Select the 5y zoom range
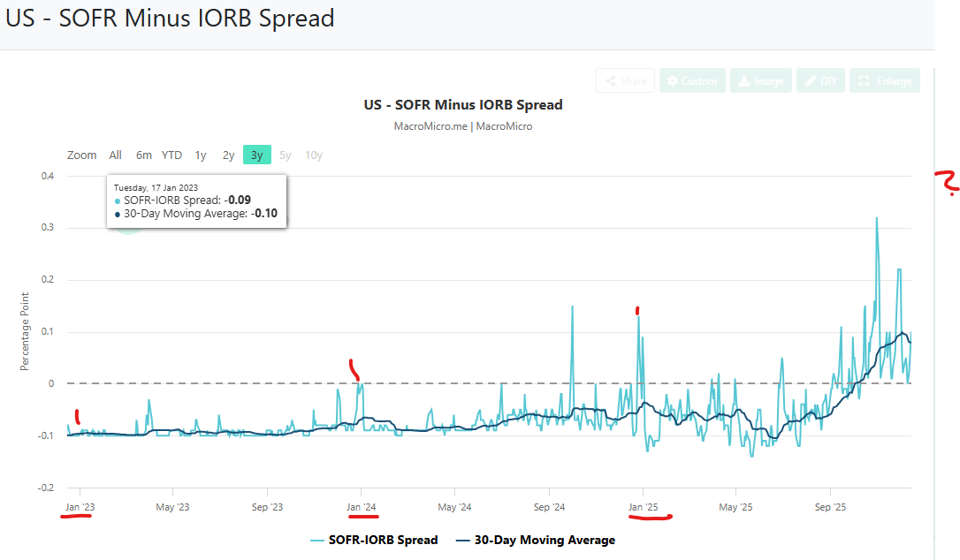The image size is (960, 560). [x=285, y=155]
